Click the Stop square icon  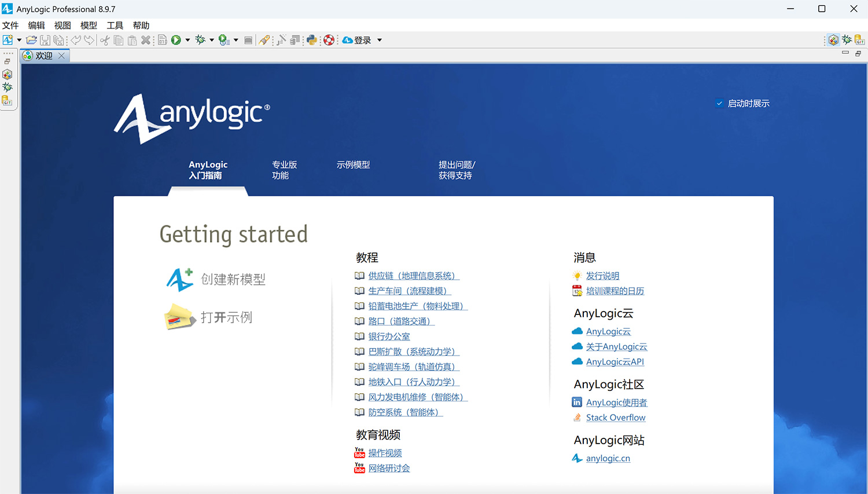click(x=248, y=40)
